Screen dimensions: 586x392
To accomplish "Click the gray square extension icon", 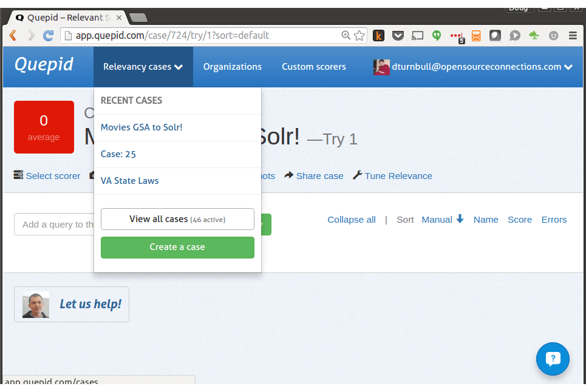I will [x=495, y=35].
